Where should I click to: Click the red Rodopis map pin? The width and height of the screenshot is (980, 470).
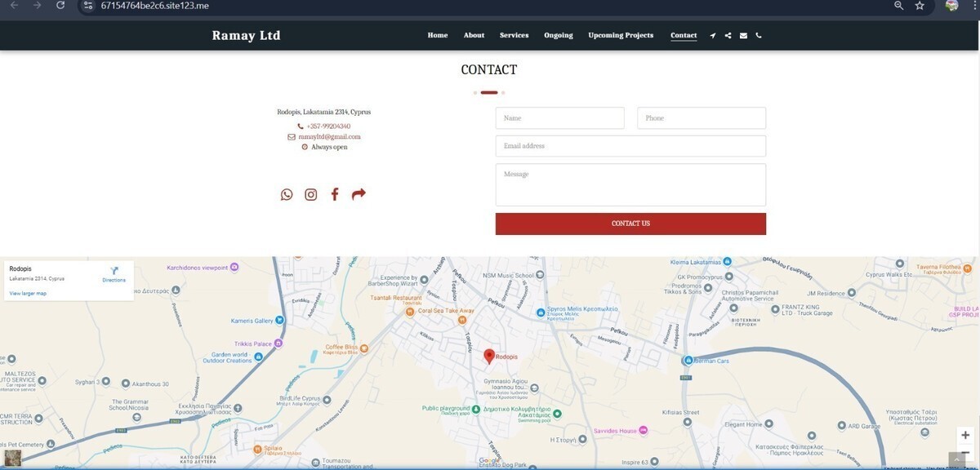489,356
